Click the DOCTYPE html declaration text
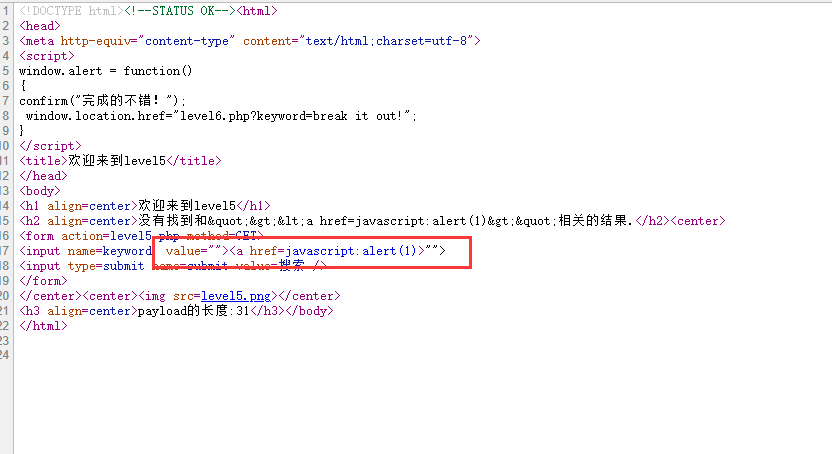The width and height of the screenshot is (832, 454). 72,11
